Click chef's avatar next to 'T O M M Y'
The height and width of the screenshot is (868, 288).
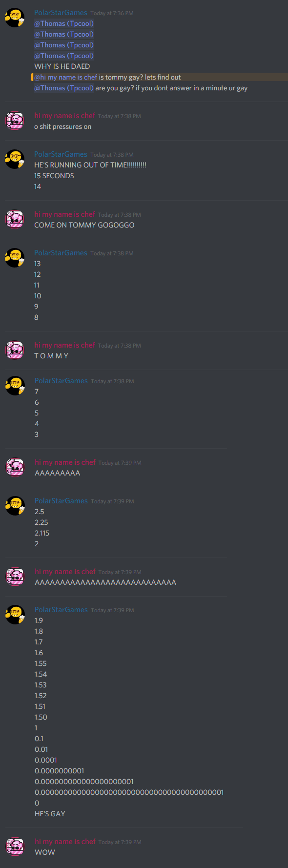coord(15,350)
